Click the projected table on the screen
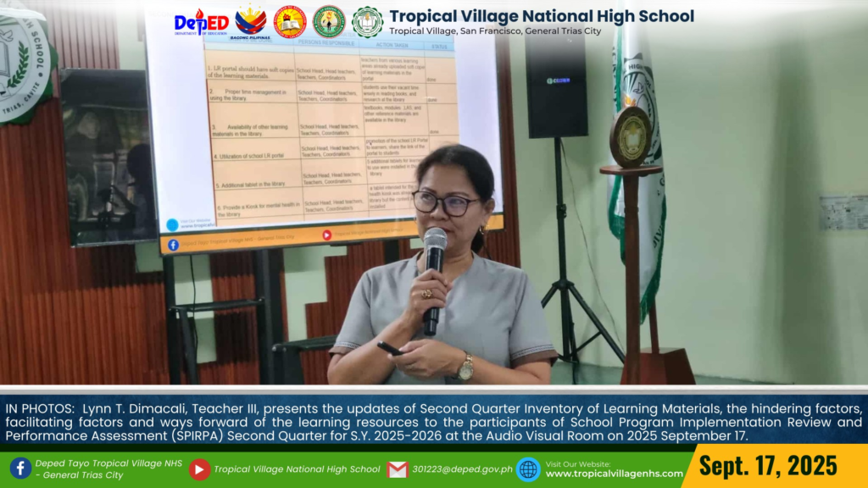This screenshot has height=488, width=868. (331, 127)
